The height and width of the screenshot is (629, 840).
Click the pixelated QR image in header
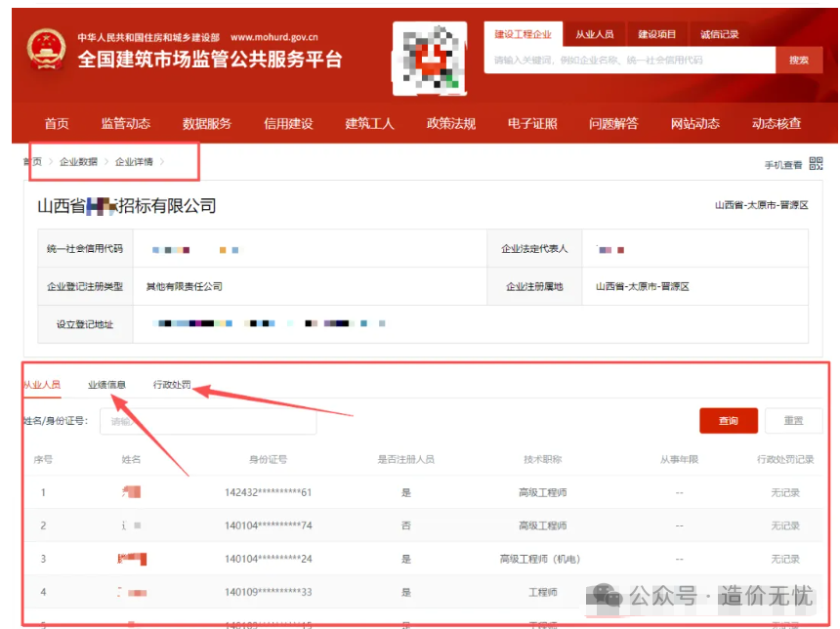pos(429,59)
